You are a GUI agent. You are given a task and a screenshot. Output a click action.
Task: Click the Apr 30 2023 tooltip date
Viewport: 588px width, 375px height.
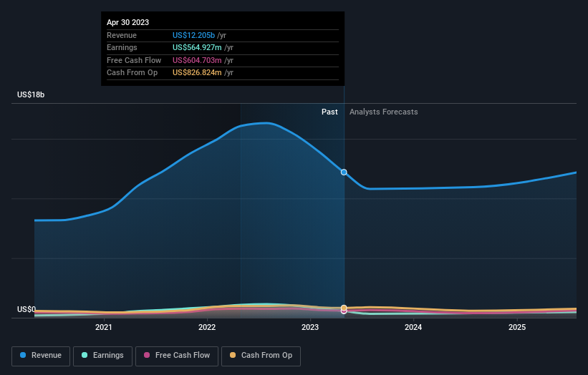(128, 22)
